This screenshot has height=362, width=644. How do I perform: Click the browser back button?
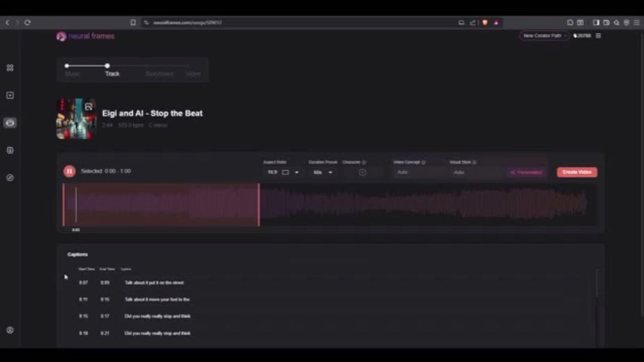8,22
